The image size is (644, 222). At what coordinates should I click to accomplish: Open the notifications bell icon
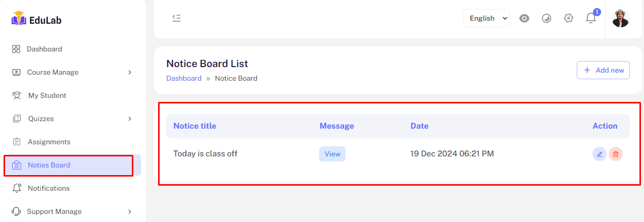click(591, 18)
